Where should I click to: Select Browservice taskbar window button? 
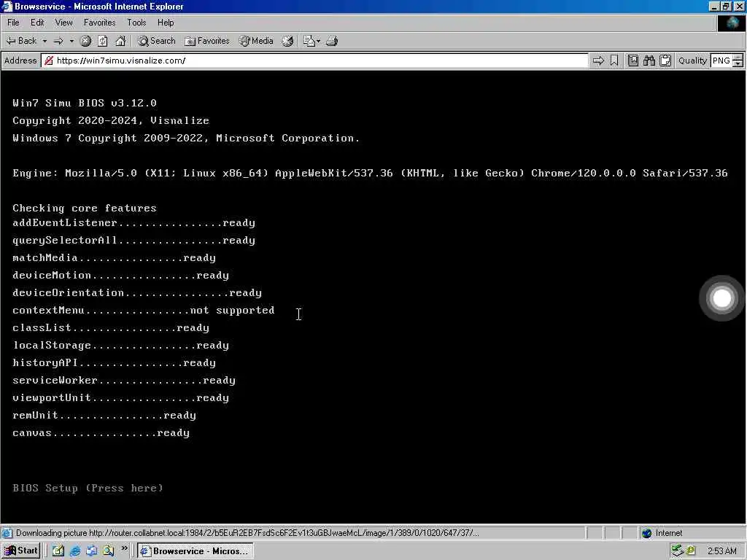click(196, 551)
